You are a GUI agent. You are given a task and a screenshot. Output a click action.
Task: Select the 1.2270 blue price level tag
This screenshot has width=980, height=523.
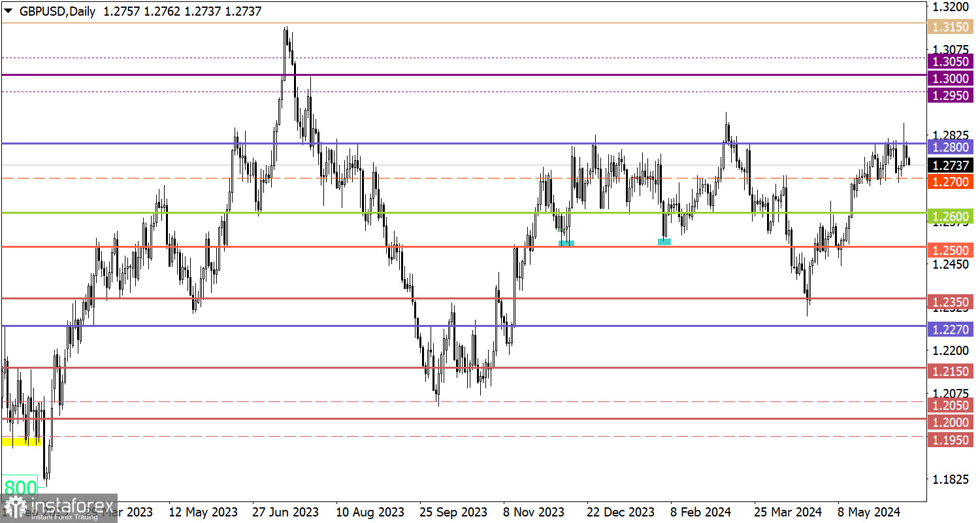tap(951, 329)
